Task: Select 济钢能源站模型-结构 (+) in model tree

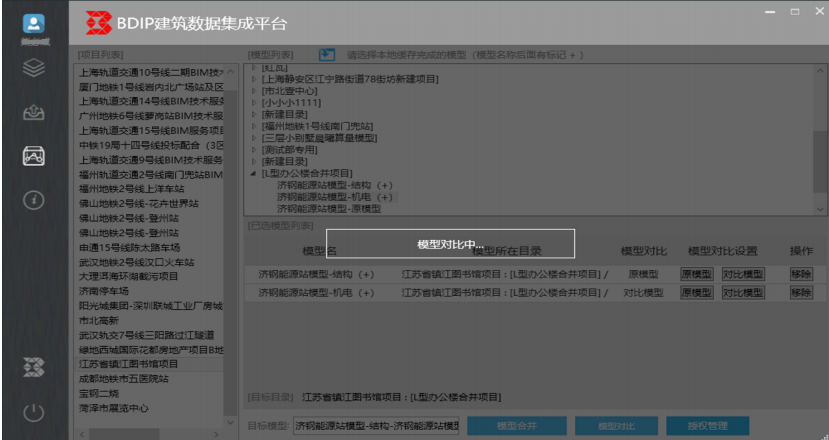Action: [x=335, y=185]
